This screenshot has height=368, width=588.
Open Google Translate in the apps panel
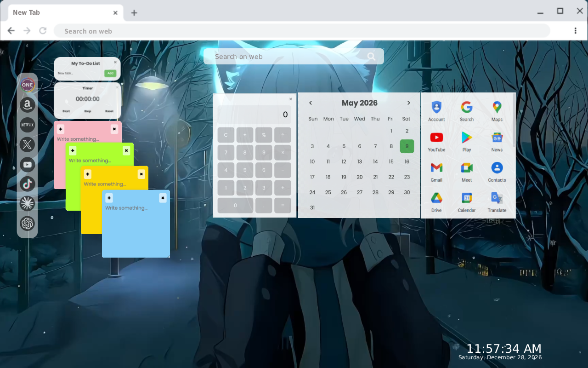click(x=497, y=202)
